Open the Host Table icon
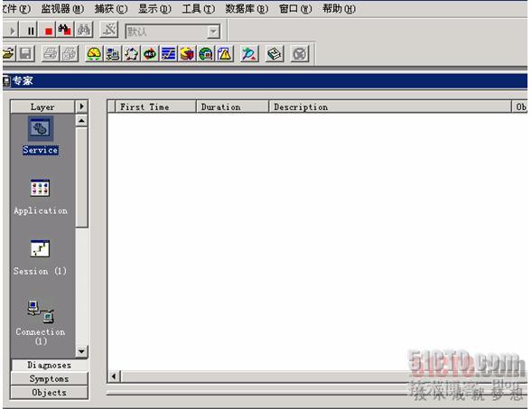532x409 pixels. [x=112, y=53]
